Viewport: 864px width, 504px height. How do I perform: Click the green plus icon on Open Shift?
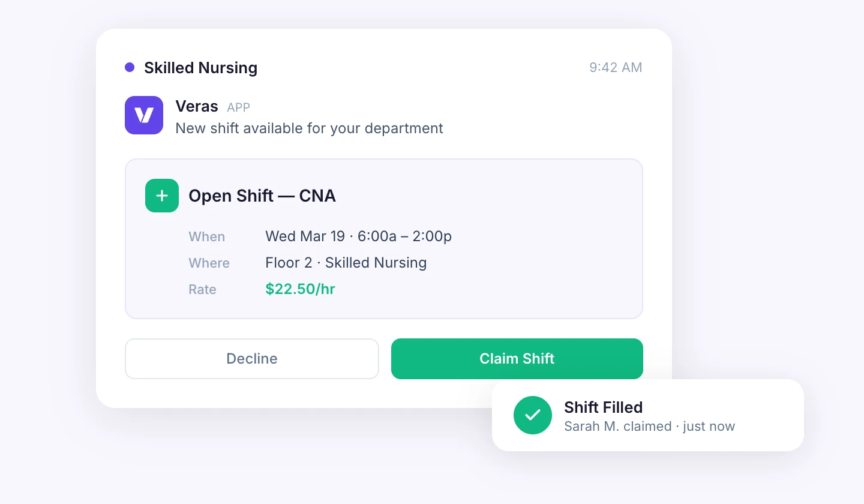[161, 196]
